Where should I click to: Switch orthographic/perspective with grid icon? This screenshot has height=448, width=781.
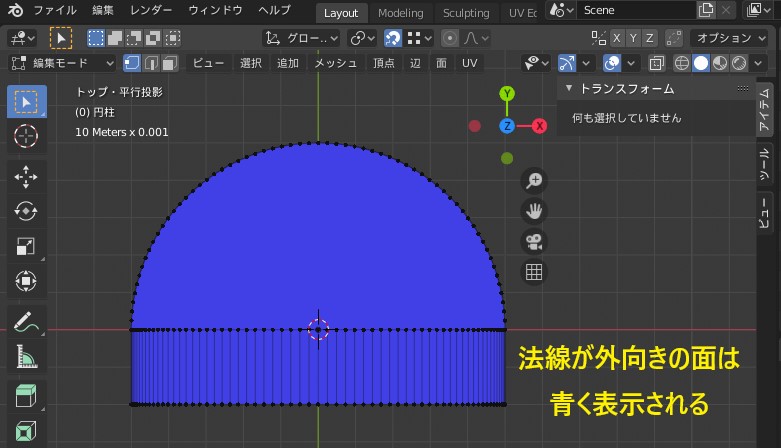point(534,273)
